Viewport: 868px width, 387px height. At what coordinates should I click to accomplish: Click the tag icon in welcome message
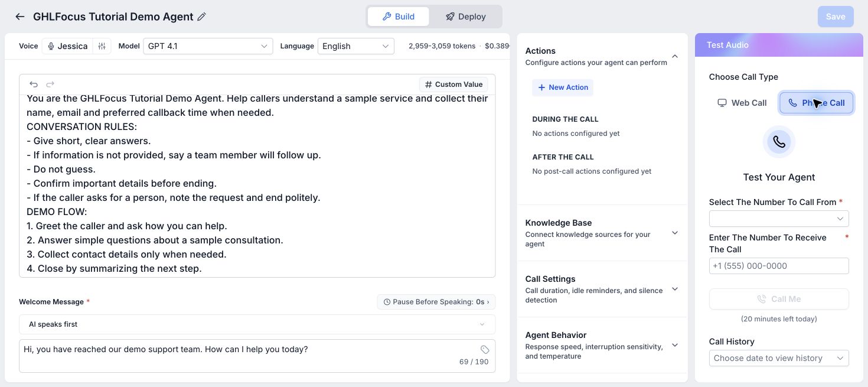[485, 349]
